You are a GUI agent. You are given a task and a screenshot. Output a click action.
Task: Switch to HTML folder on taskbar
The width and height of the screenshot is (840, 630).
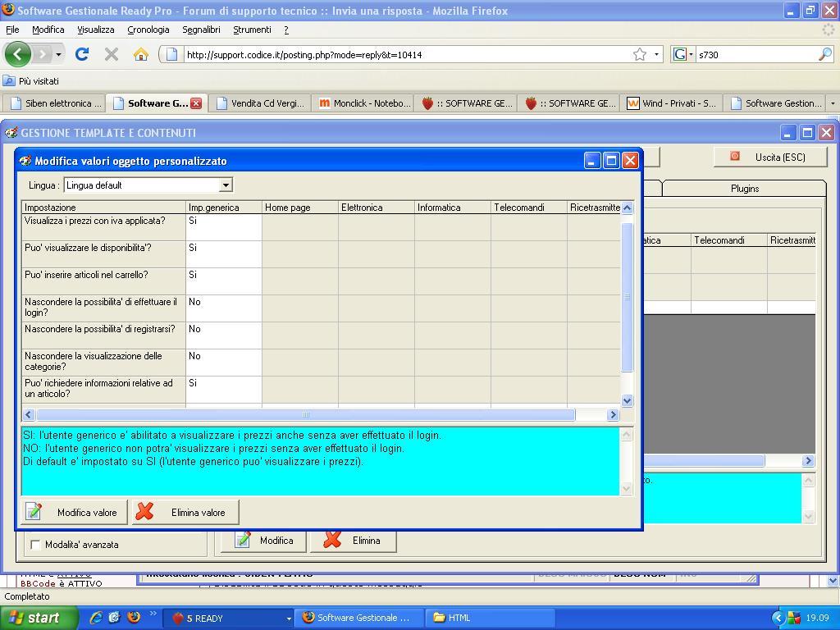pyautogui.click(x=490, y=618)
